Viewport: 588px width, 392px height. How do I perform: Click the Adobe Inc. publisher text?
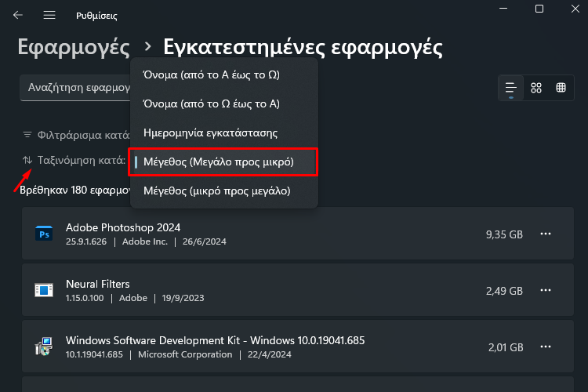tap(145, 241)
